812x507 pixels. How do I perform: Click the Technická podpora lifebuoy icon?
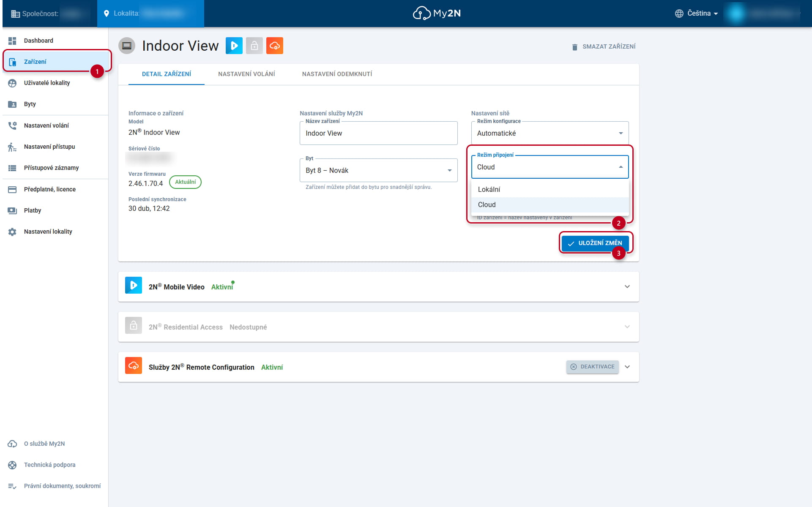(12, 465)
